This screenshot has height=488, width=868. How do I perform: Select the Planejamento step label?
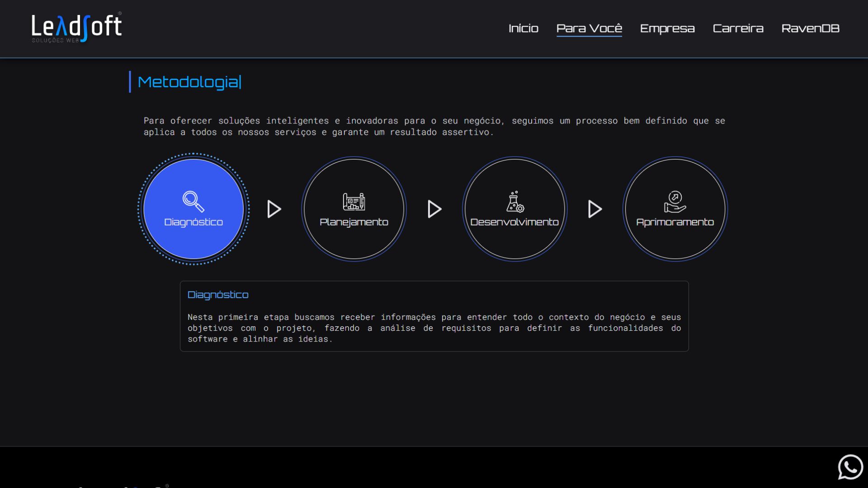pos(354,222)
